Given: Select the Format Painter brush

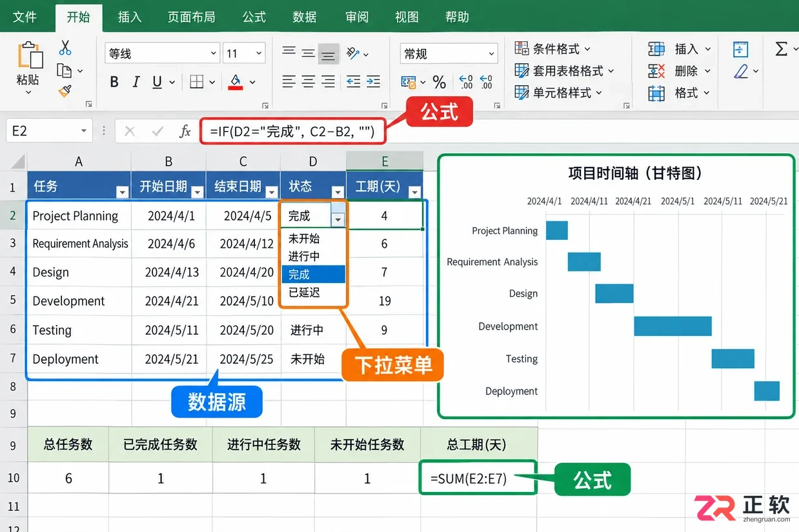Looking at the screenshot, I should [65, 91].
